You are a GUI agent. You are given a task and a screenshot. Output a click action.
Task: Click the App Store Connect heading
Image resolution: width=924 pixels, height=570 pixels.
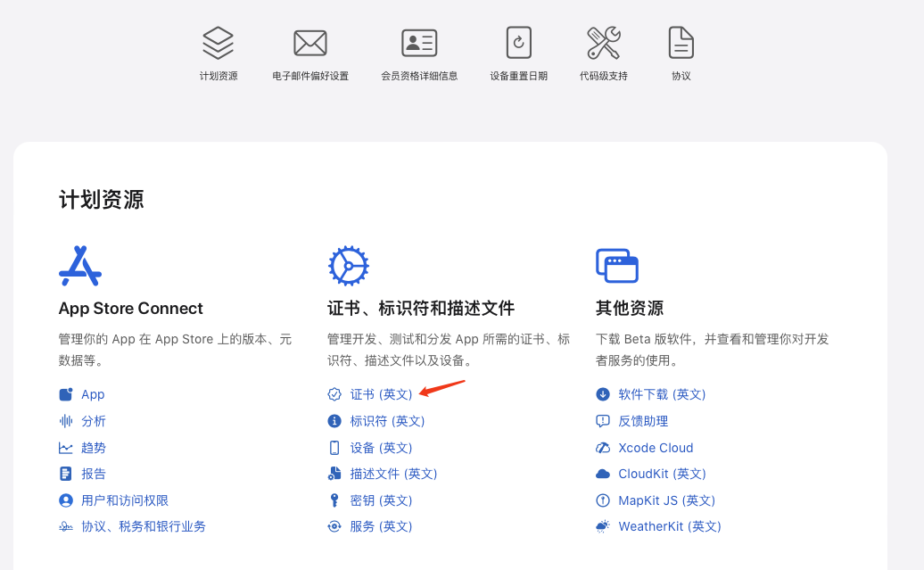[x=130, y=309]
